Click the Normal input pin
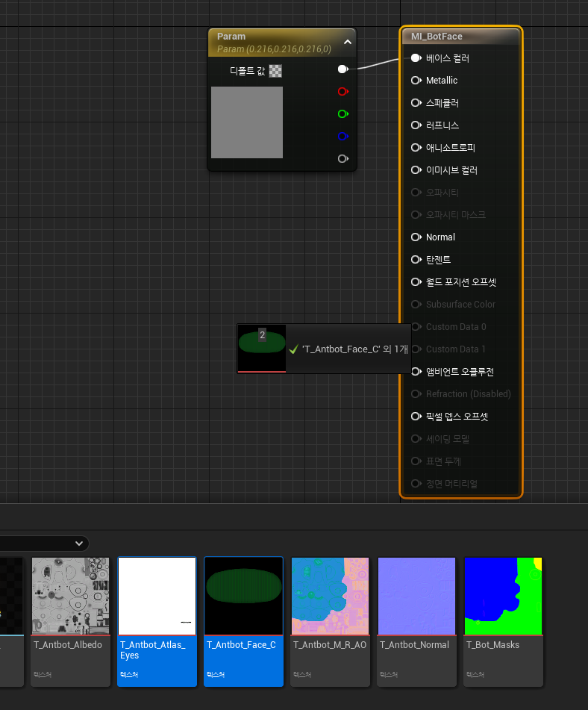The image size is (588, 710). 416,237
